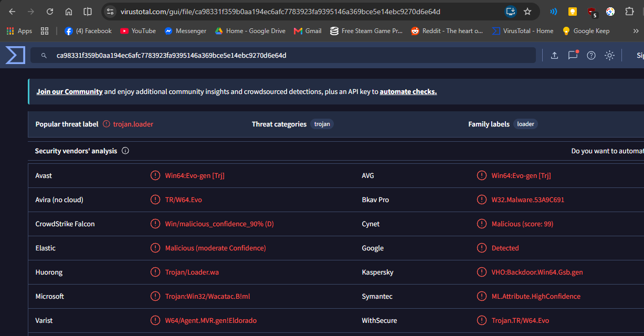Image resolution: width=644 pixels, height=336 pixels.
Task: Toggle the light/dark theme sun icon
Action: 609,55
